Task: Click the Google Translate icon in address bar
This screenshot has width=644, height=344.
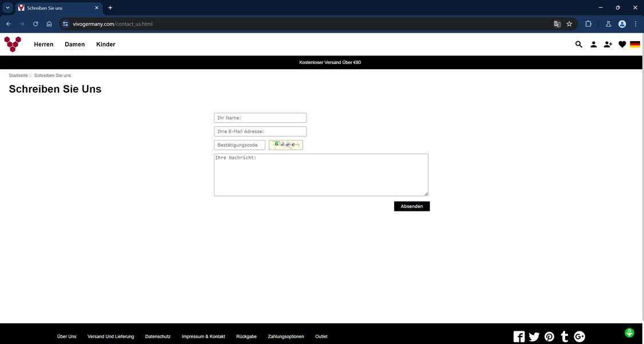Action: point(556,24)
